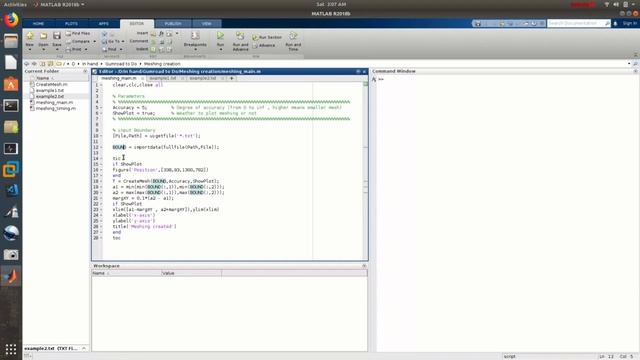Click the Advance button
The image size is (640, 360).
(x=264, y=45)
